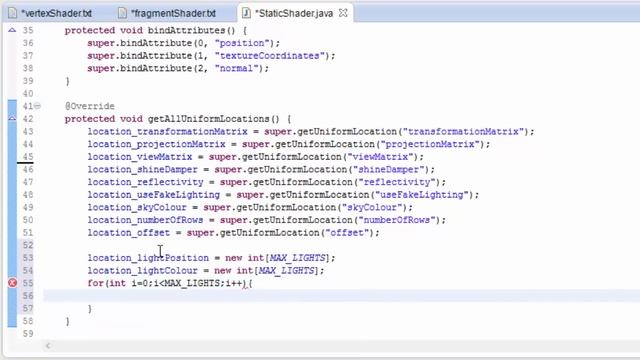Click the horizontal scrollbar left arrow

click(x=48, y=346)
